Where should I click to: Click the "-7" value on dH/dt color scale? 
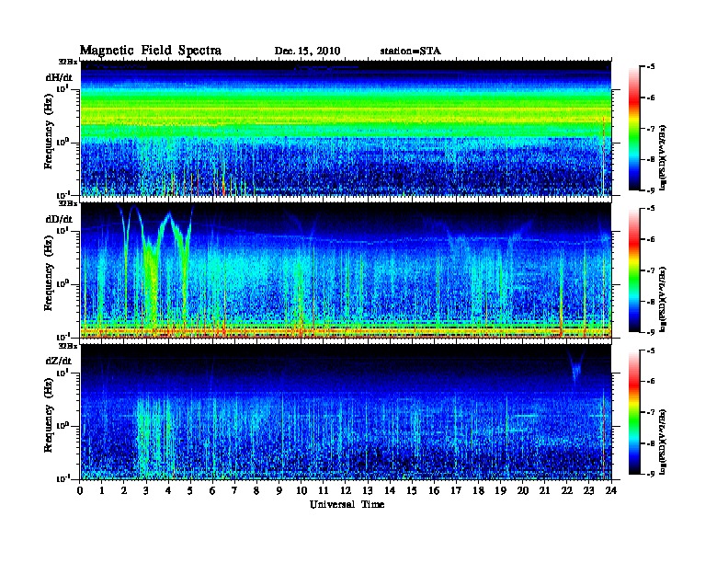[x=651, y=129]
